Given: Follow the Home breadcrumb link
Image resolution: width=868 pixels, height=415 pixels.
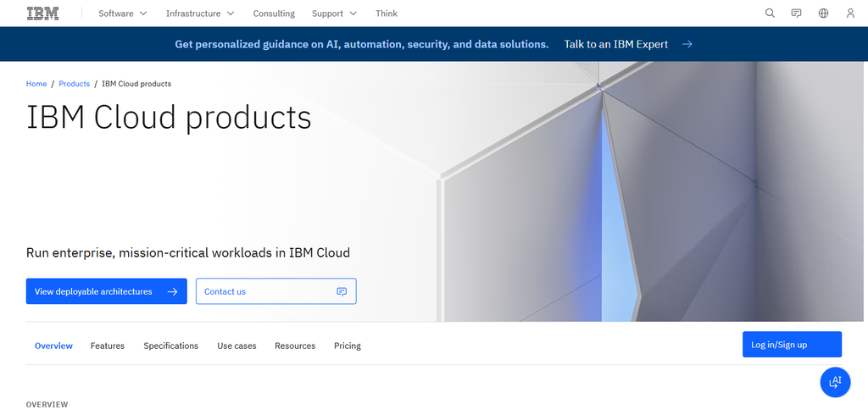Looking at the screenshot, I should point(36,84).
